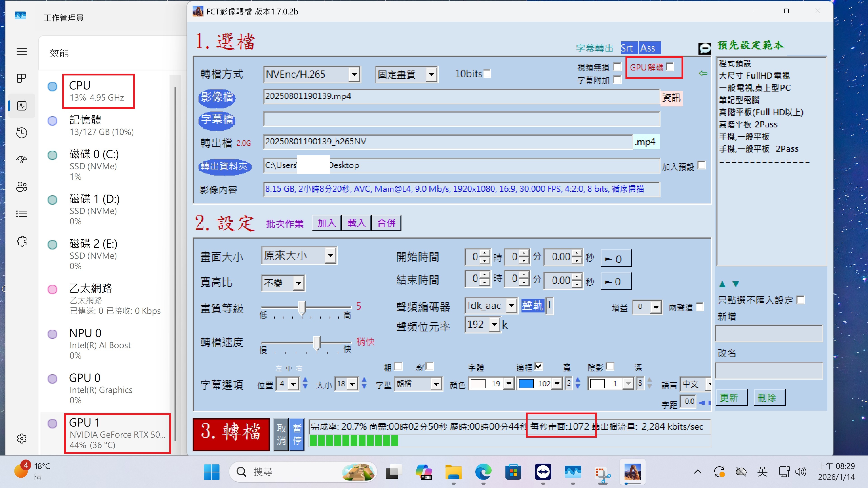Toggle the 10bits checkbox
868x488 pixels.
point(487,73)
